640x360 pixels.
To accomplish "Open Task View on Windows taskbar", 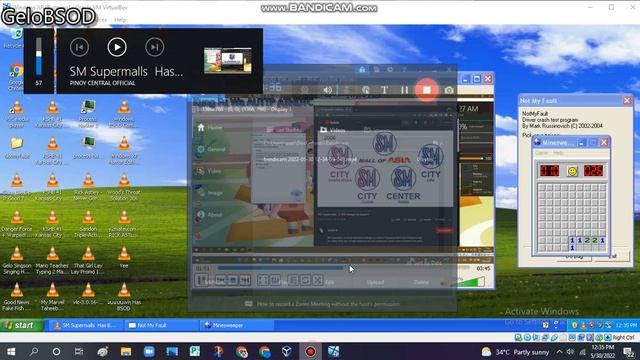I will (79, 351).
